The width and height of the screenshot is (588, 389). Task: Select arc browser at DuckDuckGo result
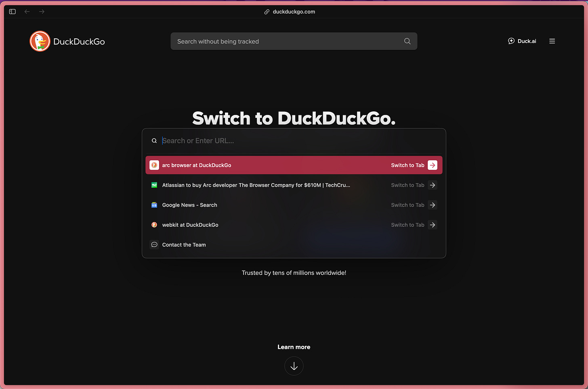pyautogui.click(x=294, y=165)
